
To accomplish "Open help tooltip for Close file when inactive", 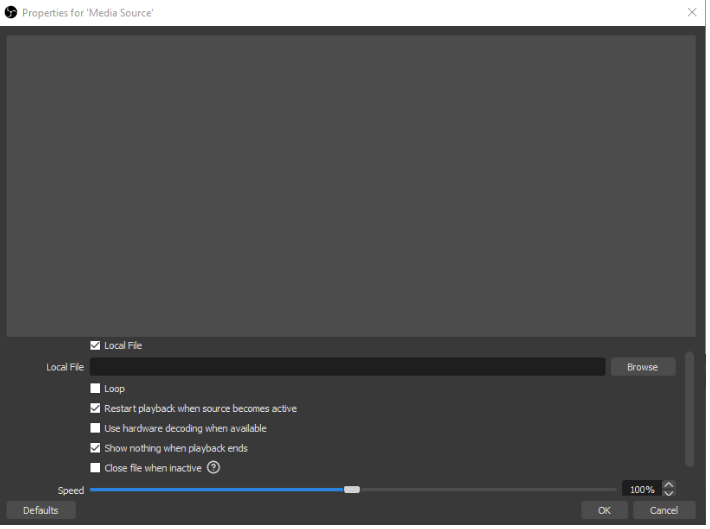I will point(213,467).
